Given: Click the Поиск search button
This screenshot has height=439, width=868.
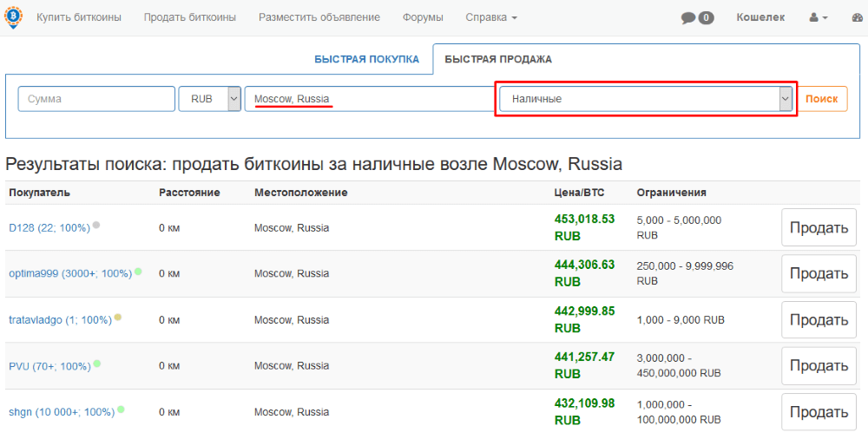Looking at the screenshot, I should point(821,99).
